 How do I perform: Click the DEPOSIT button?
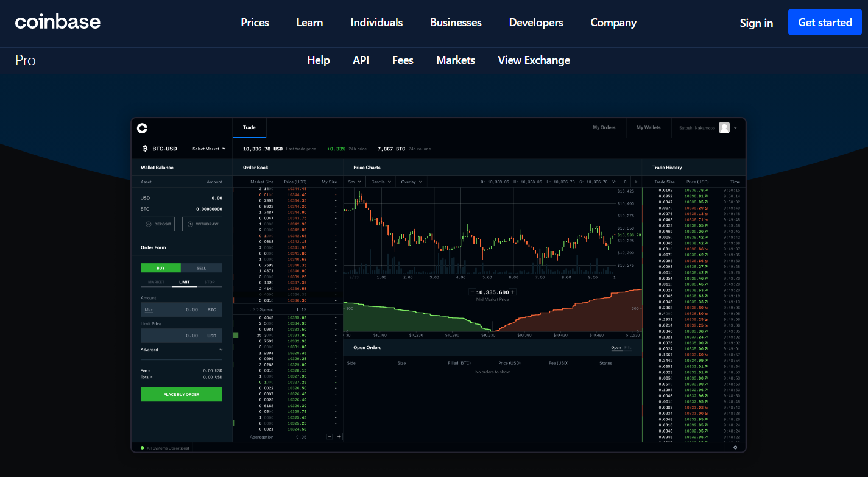pyautogui.click(x=157, y=224)
